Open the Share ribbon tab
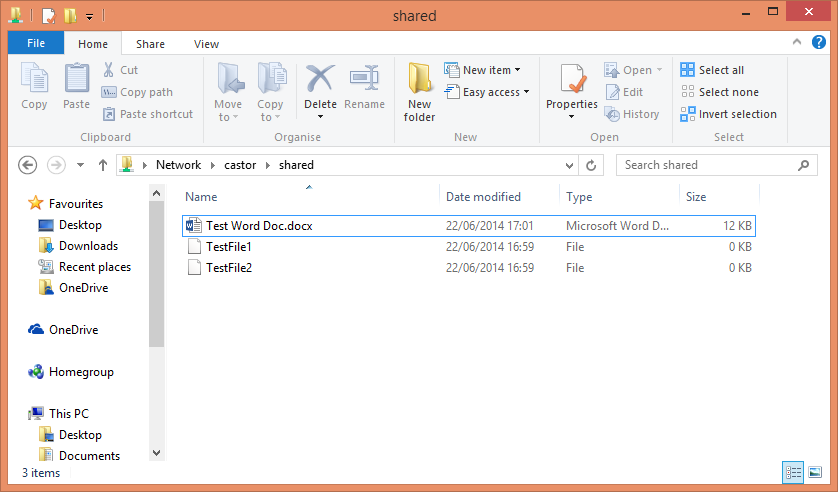 pos(150,44)
